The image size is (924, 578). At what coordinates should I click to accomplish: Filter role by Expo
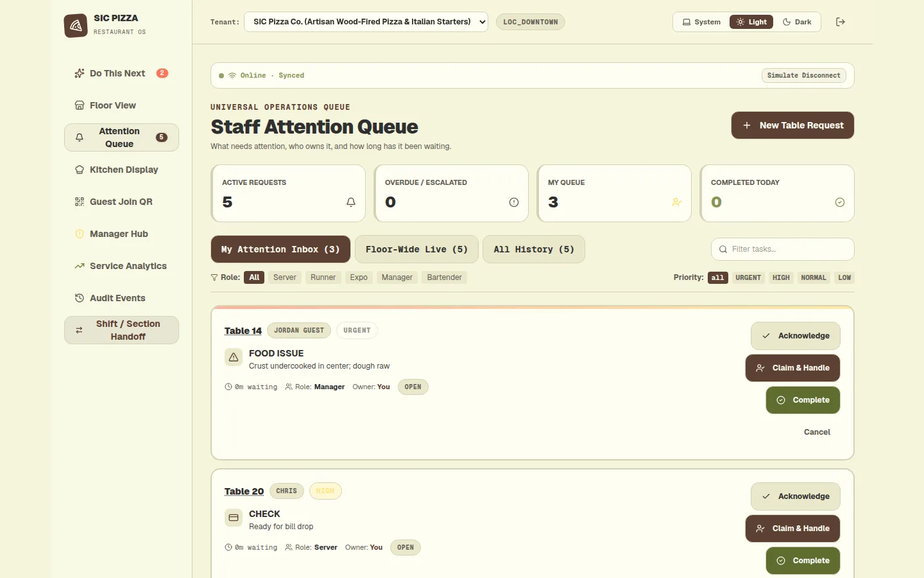(x=359, y=277)
